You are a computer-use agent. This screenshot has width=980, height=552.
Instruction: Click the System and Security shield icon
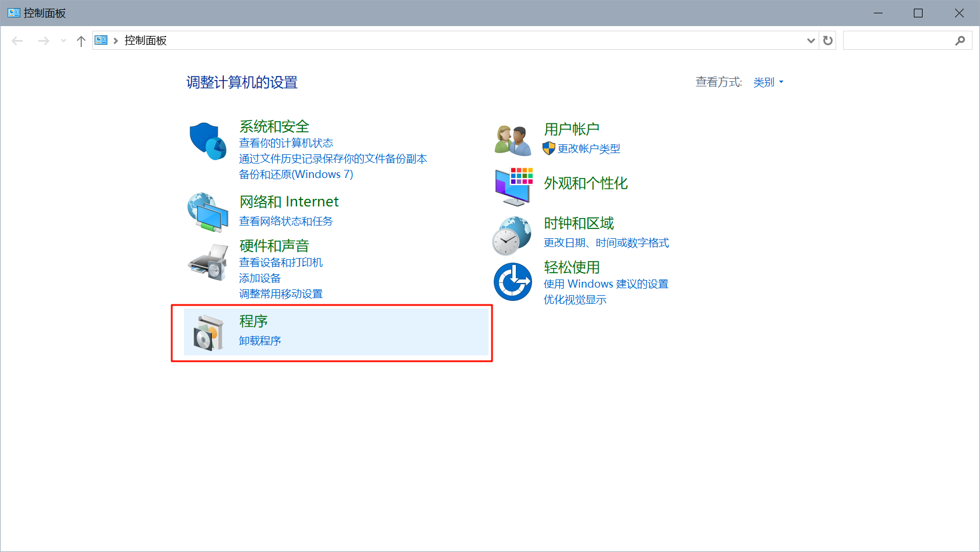pos(207,141)
